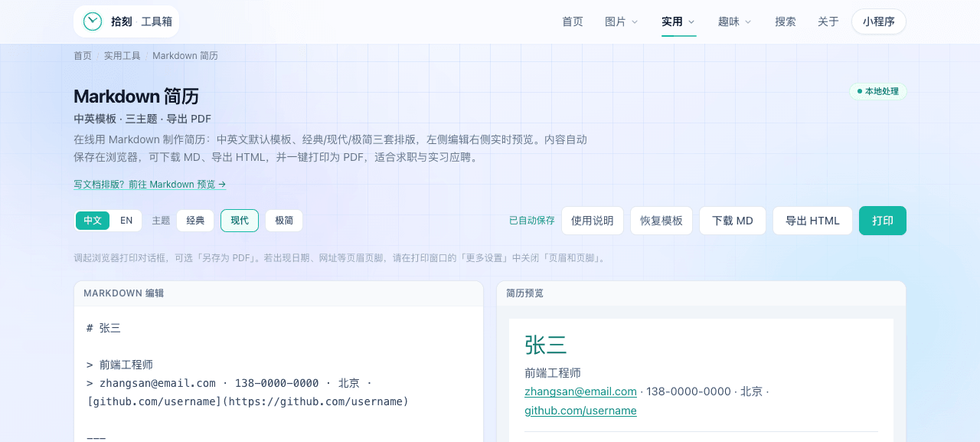
Task: Go to 实用工具 in the breadcrumb
Action: (x=122, y=56)
